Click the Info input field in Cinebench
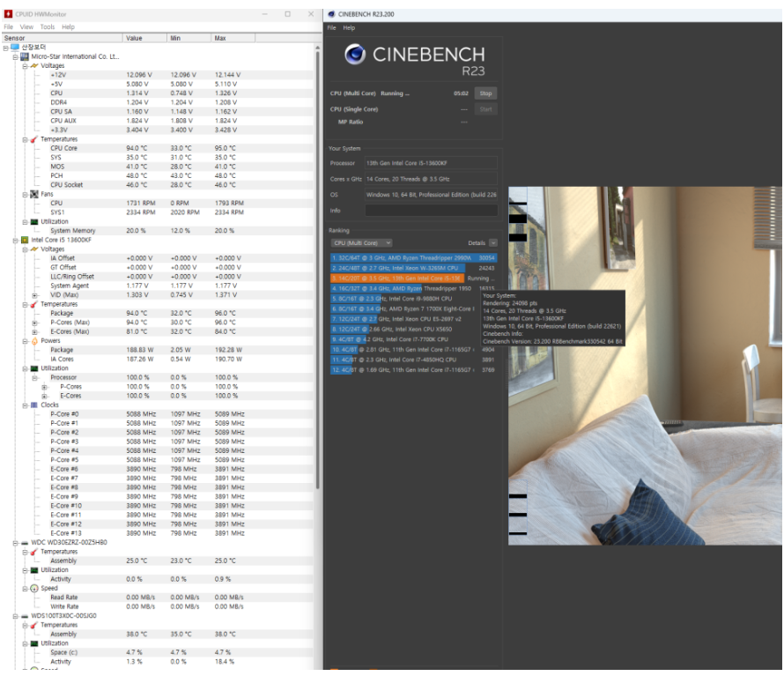This screenshot has height=676, width=784. 431,211
